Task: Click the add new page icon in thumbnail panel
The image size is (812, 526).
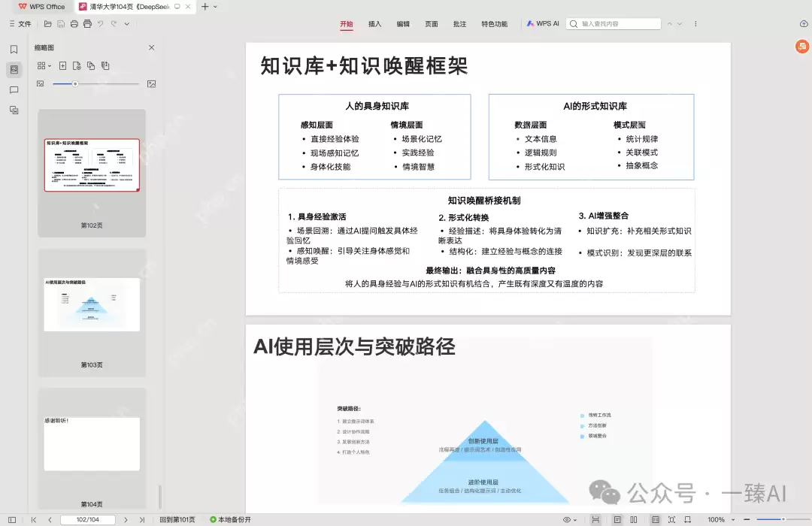Action: tap(63, 65)
